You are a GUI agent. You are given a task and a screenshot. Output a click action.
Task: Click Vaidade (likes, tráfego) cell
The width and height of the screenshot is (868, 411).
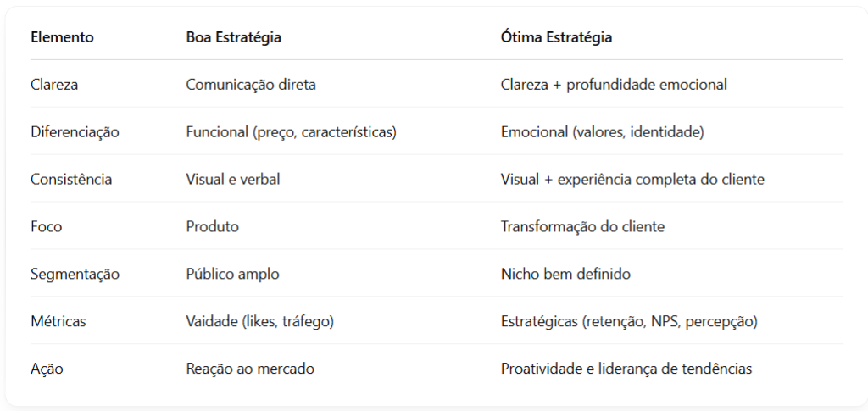[260, 321]
